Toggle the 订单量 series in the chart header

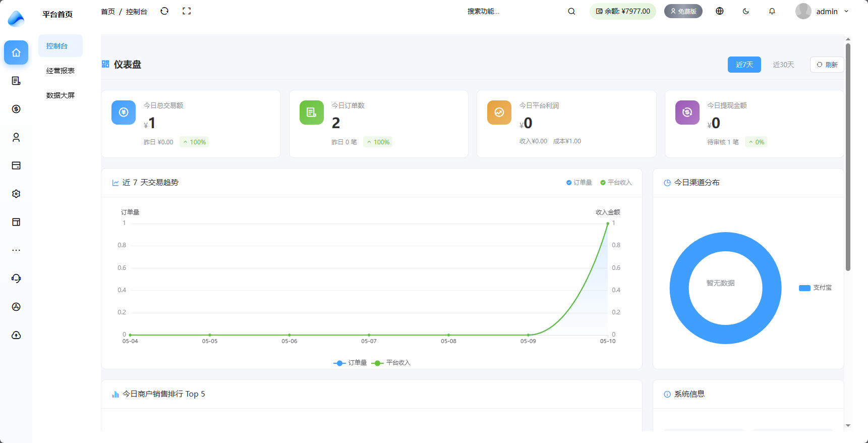point(579,183)
